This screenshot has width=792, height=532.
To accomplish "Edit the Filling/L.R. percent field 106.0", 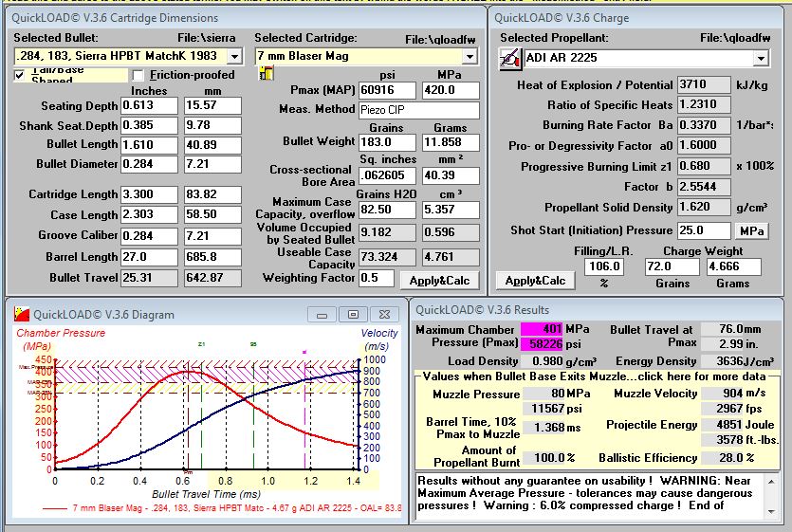I will tap(604, 266).
